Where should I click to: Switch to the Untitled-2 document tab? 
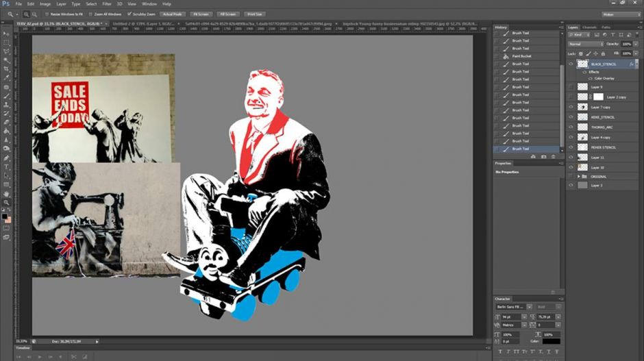pos(145,24)
